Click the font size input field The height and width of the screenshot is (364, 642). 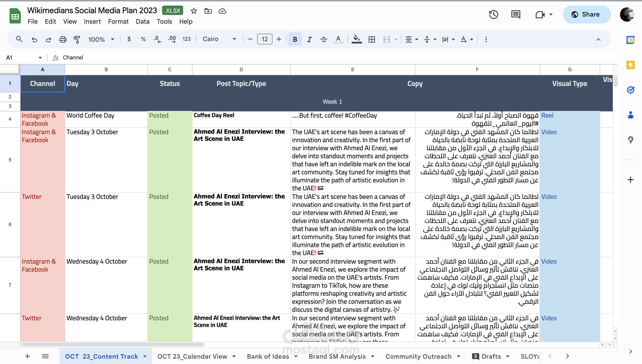[265, 39]
